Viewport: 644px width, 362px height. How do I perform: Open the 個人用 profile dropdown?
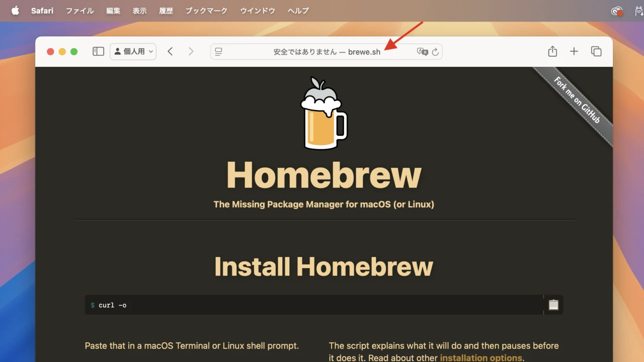133,51
